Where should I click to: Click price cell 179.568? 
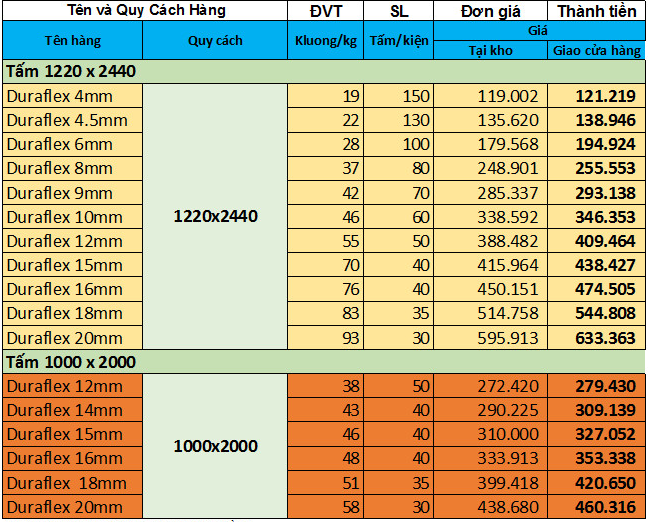pyautogui.click(x=491, y=144)
